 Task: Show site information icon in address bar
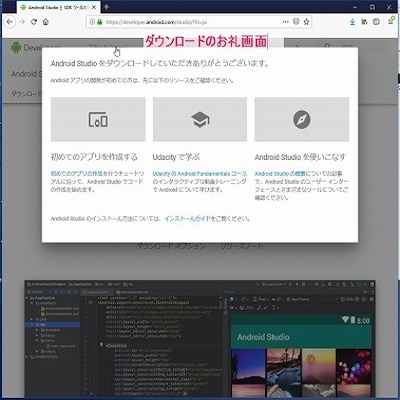(x=92, y=22)
